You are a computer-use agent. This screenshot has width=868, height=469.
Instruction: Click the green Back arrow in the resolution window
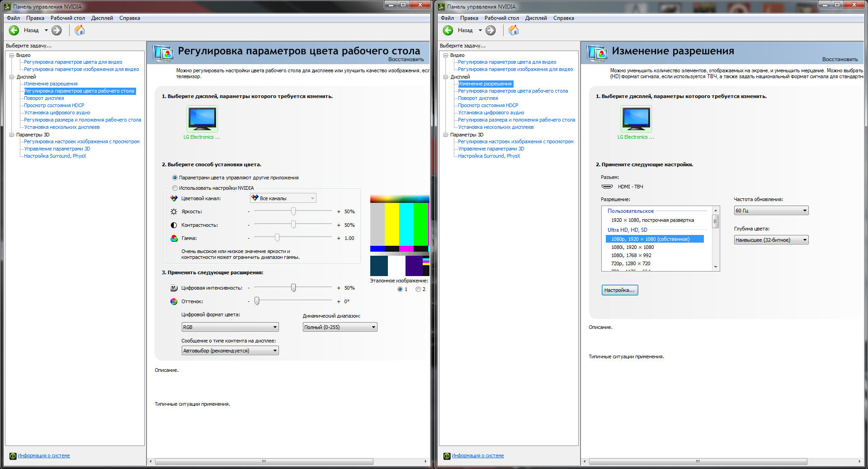point(448,30)
